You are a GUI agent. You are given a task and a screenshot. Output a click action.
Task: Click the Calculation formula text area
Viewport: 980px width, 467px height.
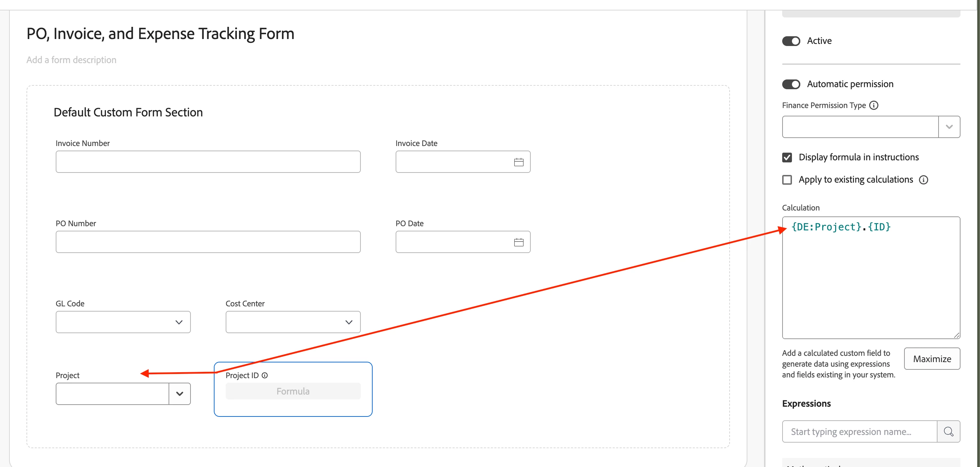(x=871, y=278)
